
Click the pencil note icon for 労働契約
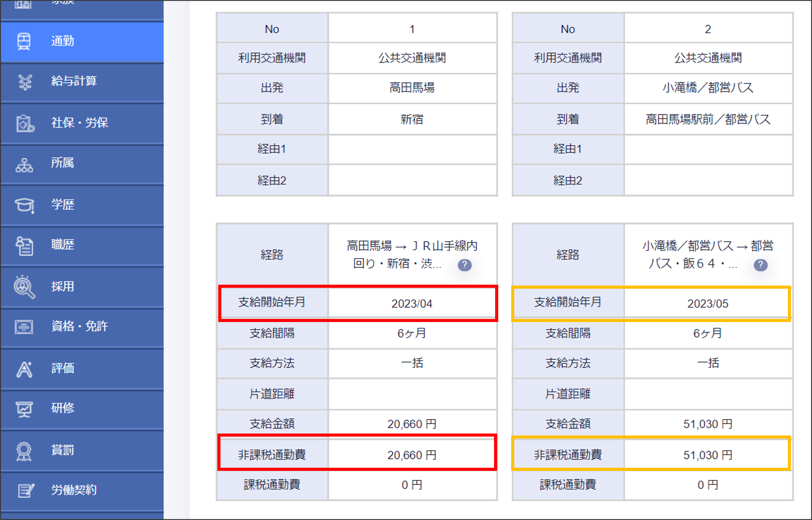(25, 491)
